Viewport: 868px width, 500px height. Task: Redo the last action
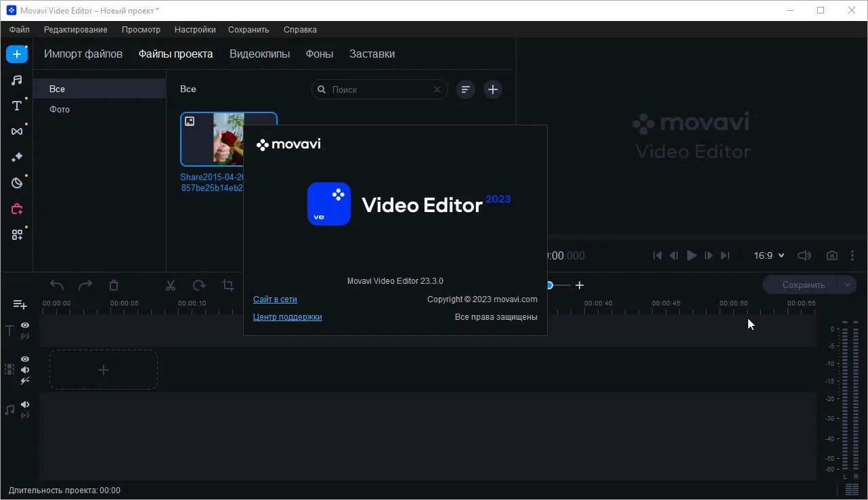click(85, 285)
